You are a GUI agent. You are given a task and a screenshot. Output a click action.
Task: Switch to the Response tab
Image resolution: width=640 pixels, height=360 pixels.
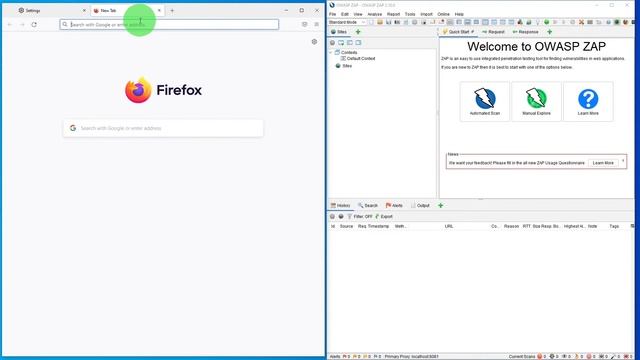(x=525, y=32)
